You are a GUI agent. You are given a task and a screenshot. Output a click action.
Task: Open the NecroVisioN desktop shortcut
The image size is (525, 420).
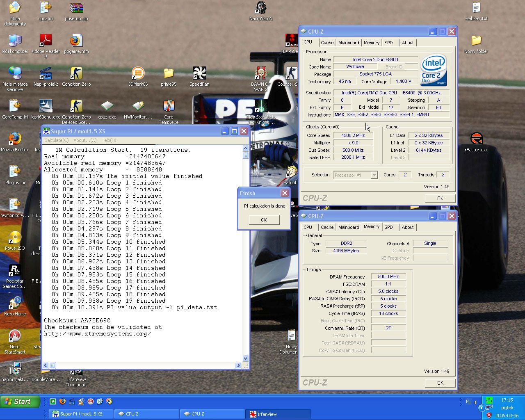click(261, 8)
